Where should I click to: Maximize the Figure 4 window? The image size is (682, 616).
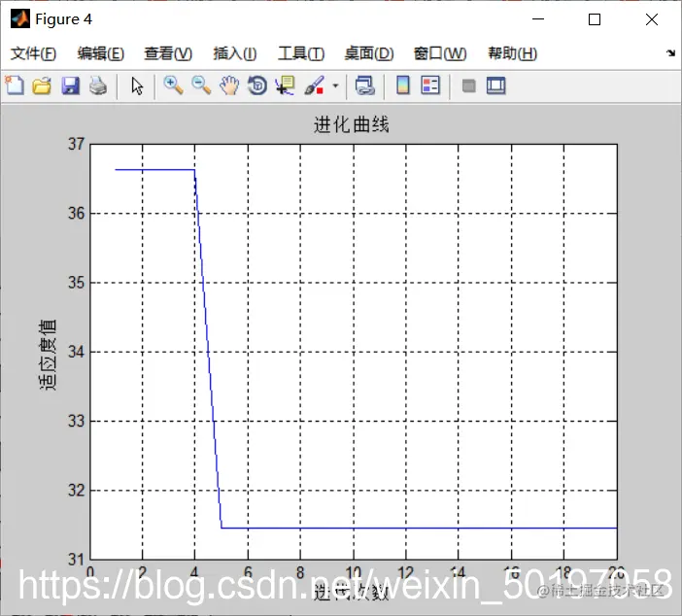pos(595,19)
